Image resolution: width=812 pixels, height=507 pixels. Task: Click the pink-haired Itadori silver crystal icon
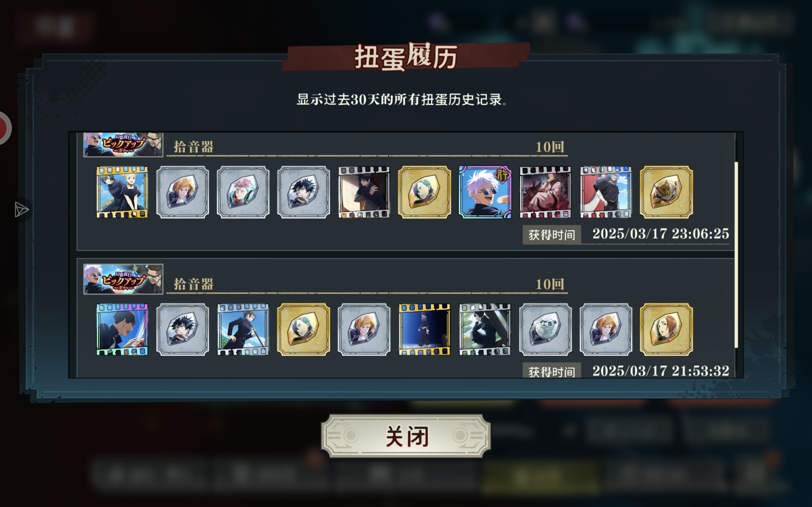pos(243,192)
